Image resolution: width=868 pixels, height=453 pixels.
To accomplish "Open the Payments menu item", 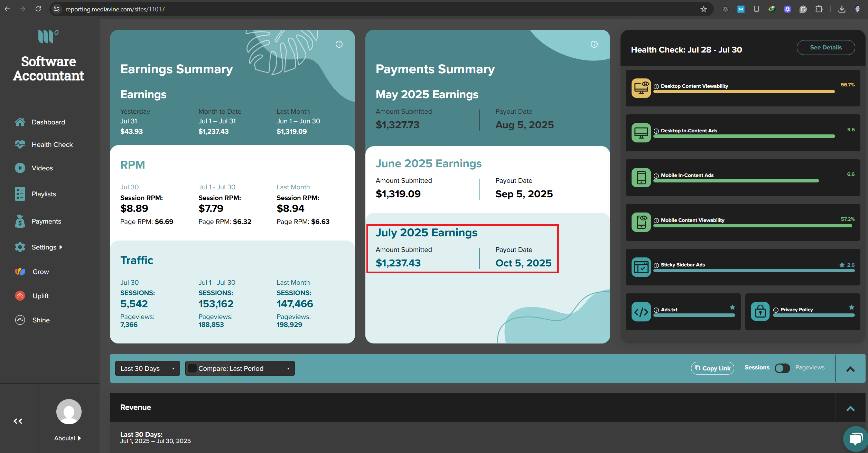I will [x=46, y=221].
